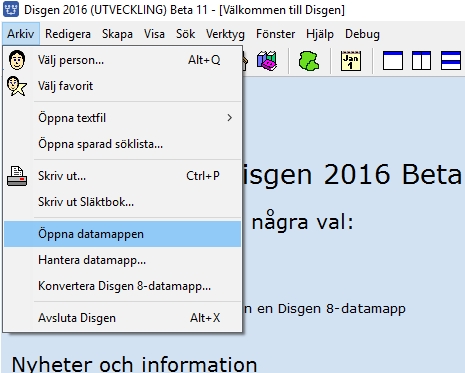Choose Avsluta Disgen to exit
465x373 pixels.
[122, 318]
